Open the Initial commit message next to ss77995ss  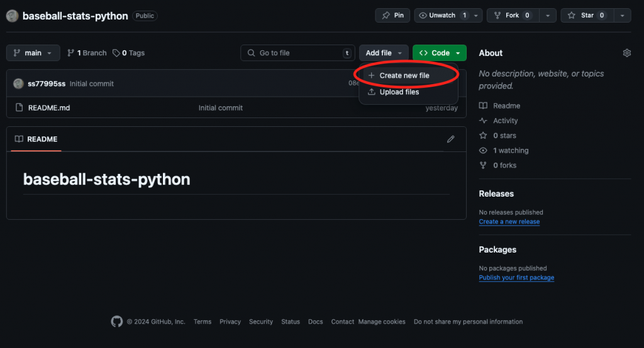click(92, 84)
